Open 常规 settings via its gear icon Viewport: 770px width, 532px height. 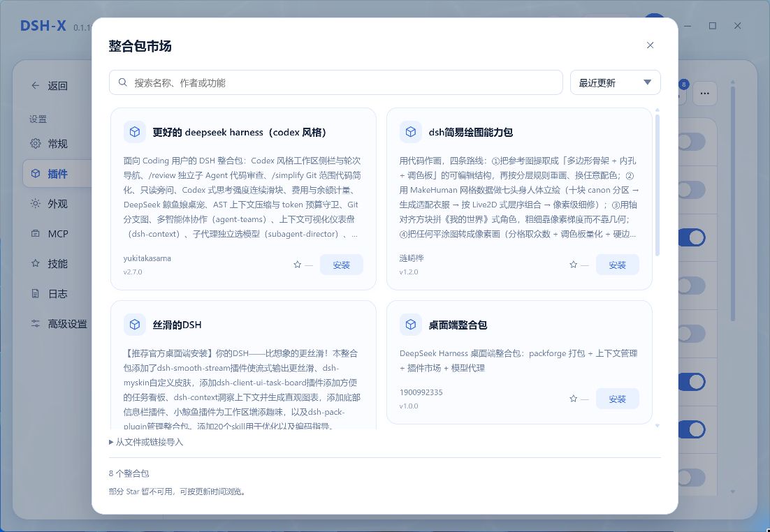point(36,143)
